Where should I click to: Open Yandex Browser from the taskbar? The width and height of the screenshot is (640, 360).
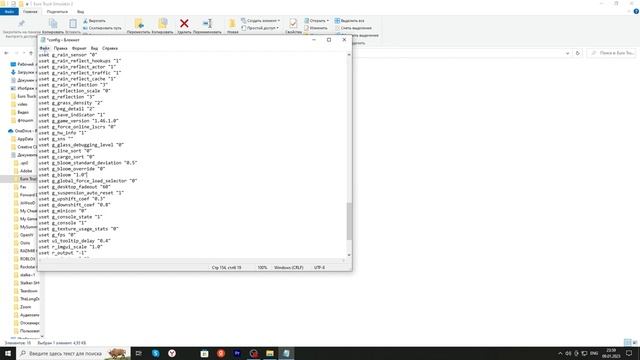coord(172,353)
